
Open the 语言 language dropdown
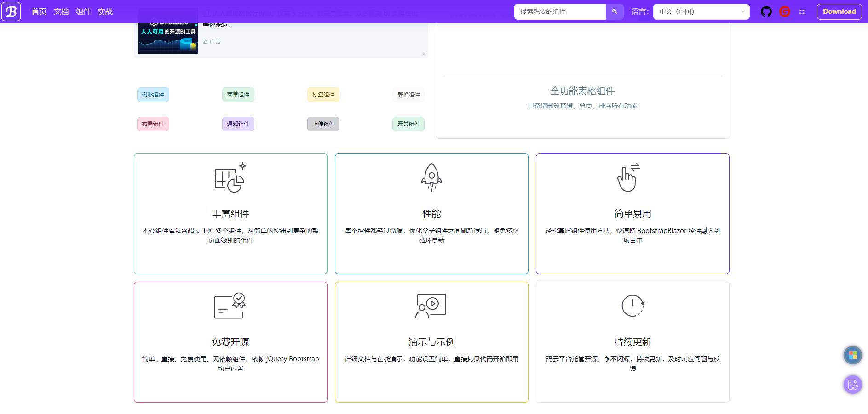coord(701,11)
